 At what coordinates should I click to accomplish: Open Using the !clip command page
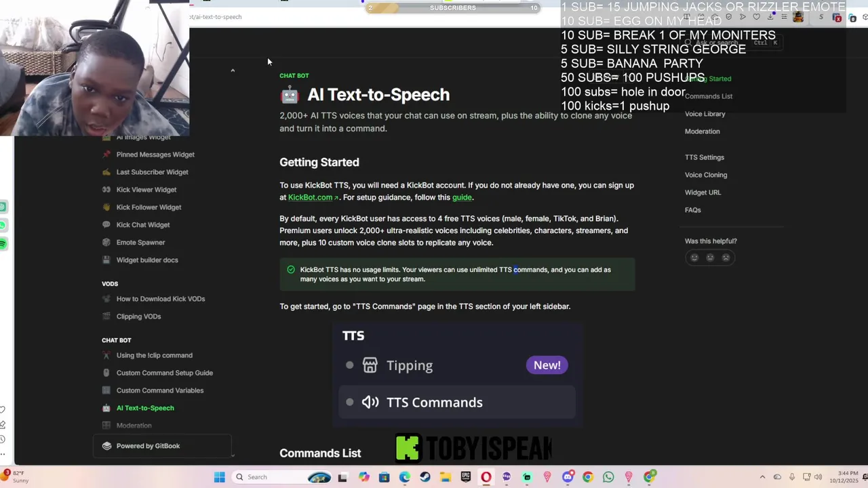[x=155, y=355]
